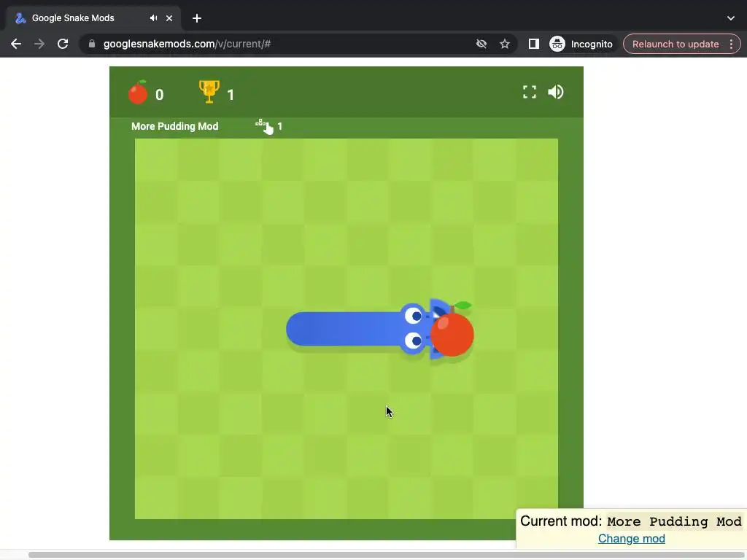Click the trophy high score value 1
The image size is (747, 560).
click(231, 95)
